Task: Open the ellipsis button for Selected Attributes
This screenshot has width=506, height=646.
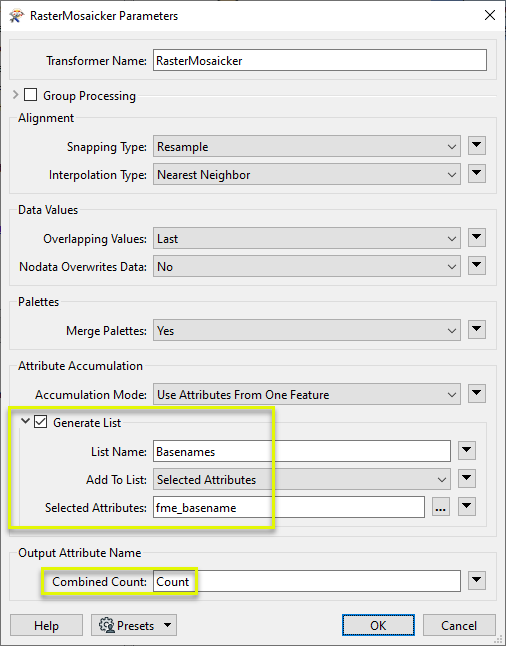Action: (x=440, y=507)
